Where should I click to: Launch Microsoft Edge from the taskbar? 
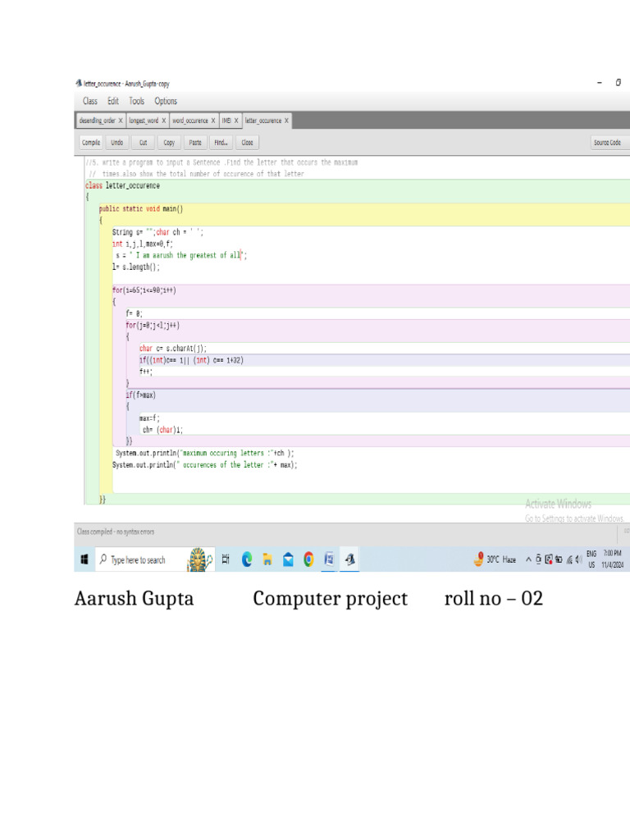pos(246,559)
